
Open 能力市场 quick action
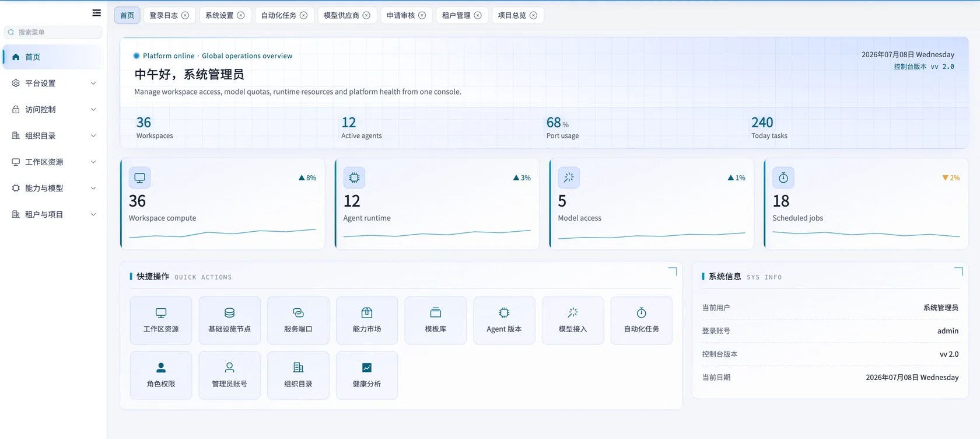pos(367,320)
